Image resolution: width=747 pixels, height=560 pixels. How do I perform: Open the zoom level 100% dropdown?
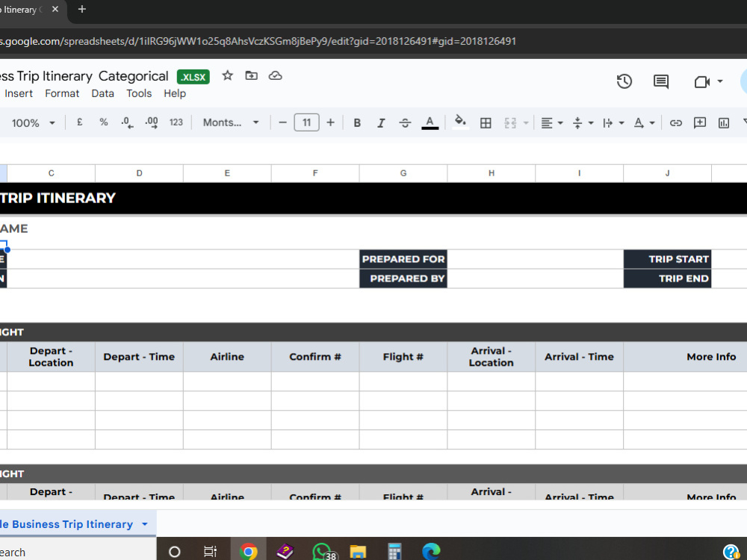coord(32,123)
